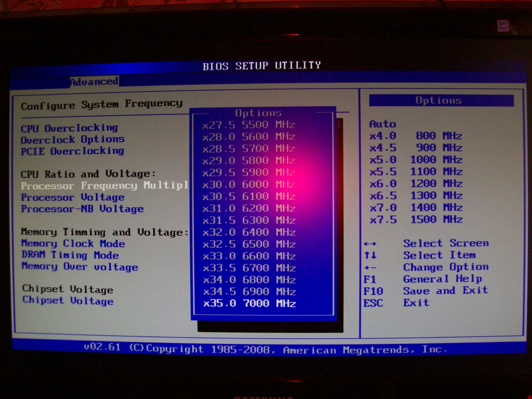Click x6.0 1200 MHz help entry

tap(416, 183)
